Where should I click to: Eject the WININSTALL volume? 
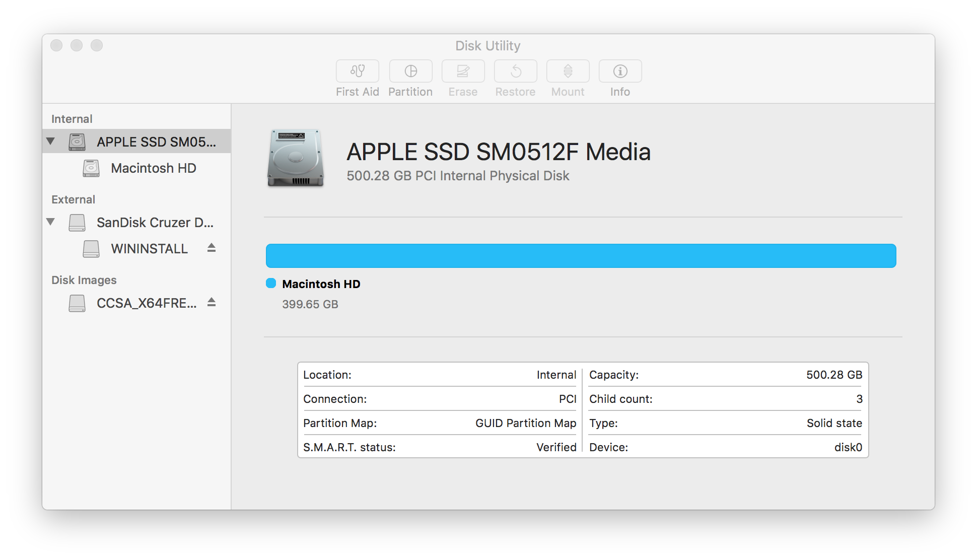[x=211, y=248]
